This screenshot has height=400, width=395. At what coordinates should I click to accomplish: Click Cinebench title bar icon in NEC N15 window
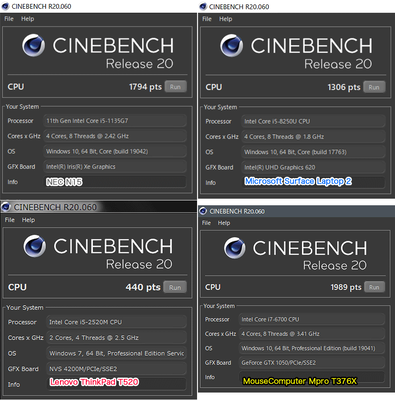pyautogui.click(x=5, y=6)
